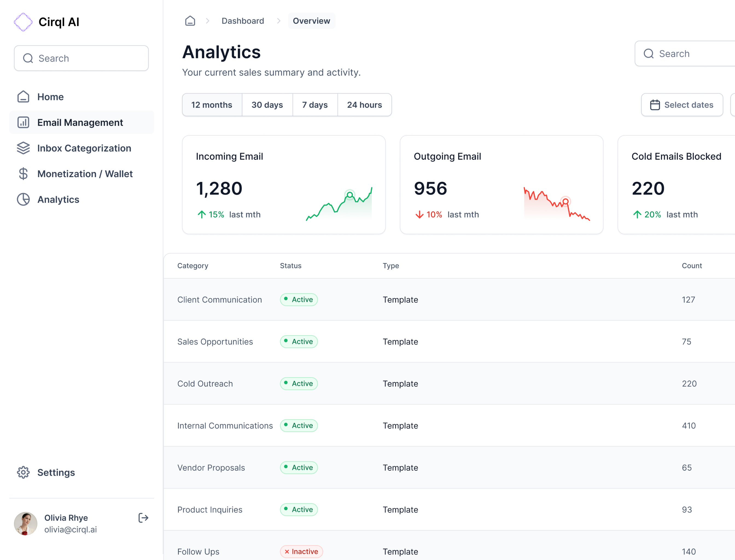Image resolution: width=735 pixels, height=560 pixels.
Task: Sort by the Category column header
Action: pyautogui.click(x=193, y=266)
